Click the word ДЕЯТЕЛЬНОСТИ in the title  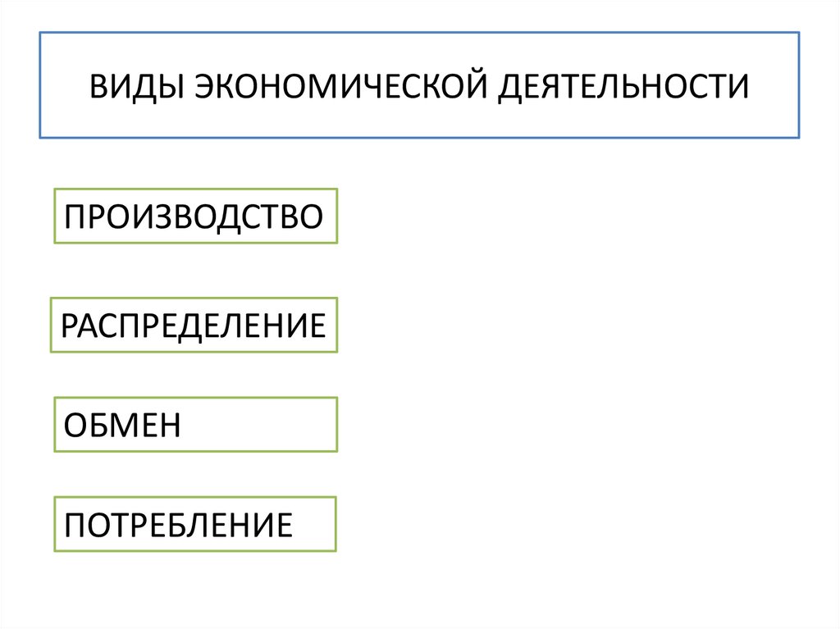(x=622, y=85)
